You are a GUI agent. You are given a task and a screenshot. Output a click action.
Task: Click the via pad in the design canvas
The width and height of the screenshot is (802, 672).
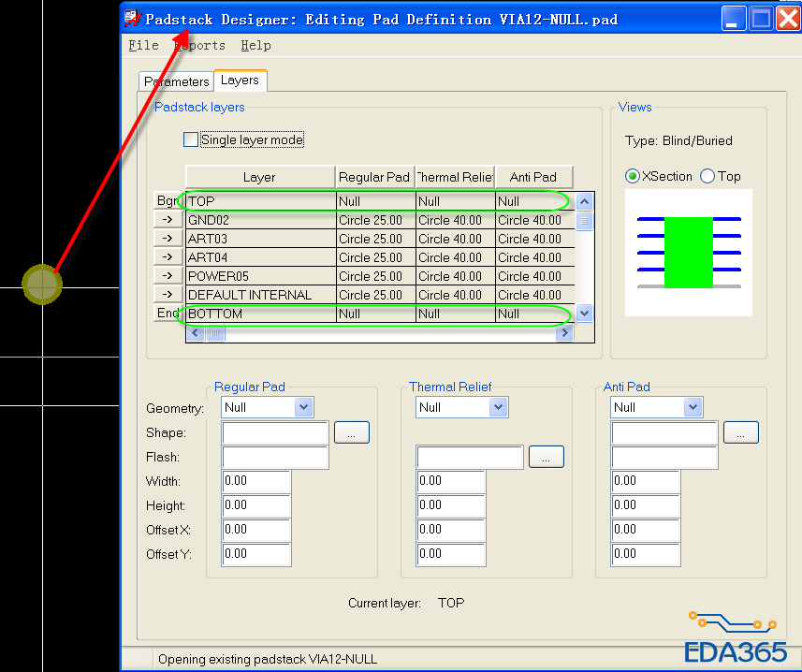42,285
